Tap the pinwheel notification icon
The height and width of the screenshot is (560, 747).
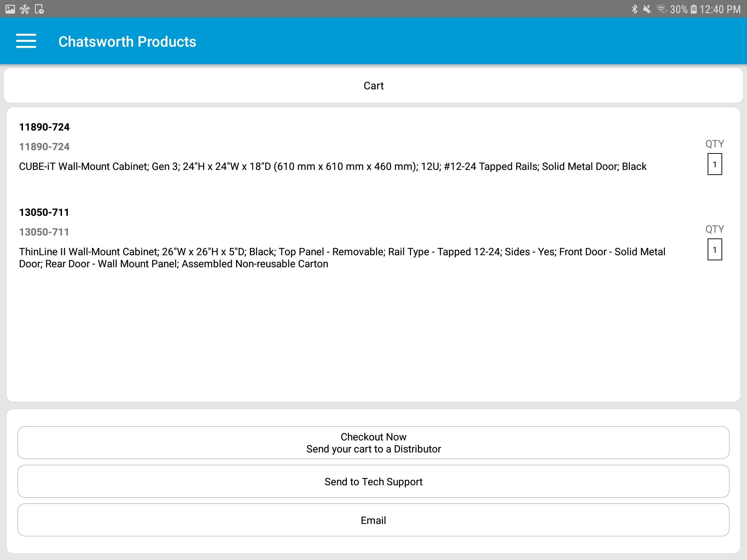(x=25, y=9)
